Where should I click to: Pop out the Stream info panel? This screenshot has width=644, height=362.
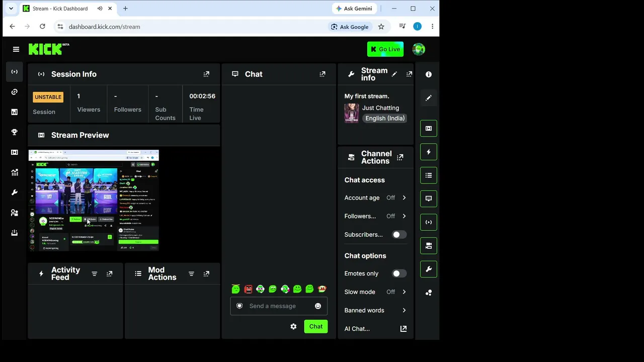(409, 74)
